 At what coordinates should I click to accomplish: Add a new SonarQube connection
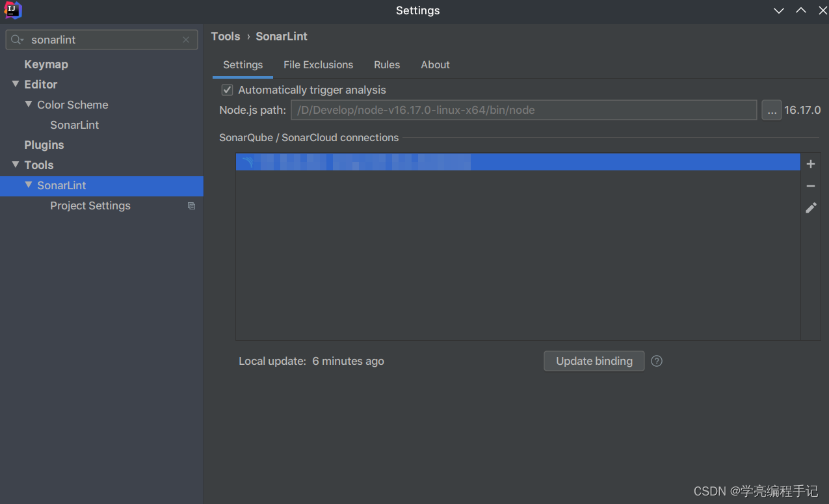810,164
